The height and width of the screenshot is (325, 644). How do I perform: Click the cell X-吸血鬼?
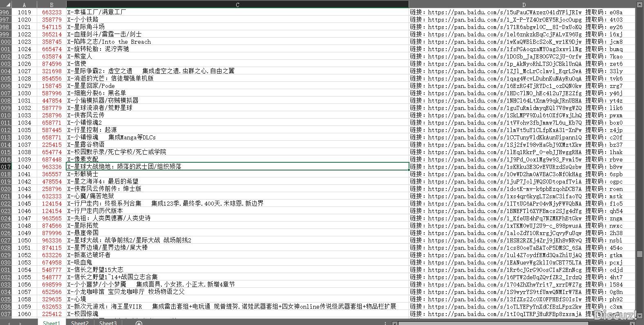pyautogui.click(x=237, y=262)
